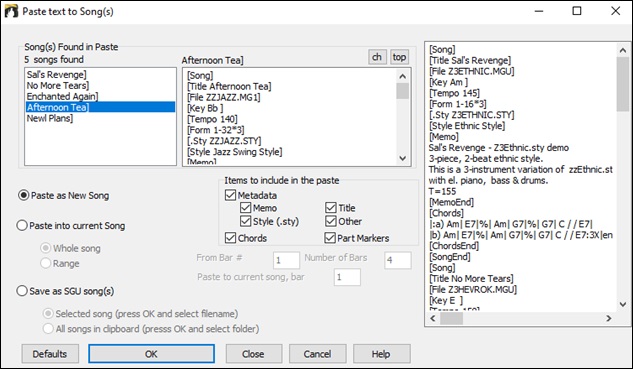Click the Cancel button
Viewport: 633px width, 369px height.
(x=317, y=354)
